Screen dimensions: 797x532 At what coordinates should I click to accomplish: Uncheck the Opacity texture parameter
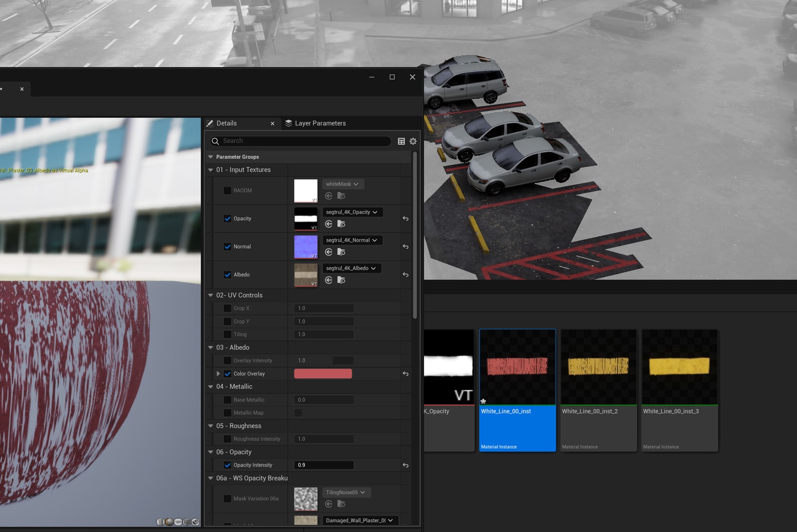(227, 218)
